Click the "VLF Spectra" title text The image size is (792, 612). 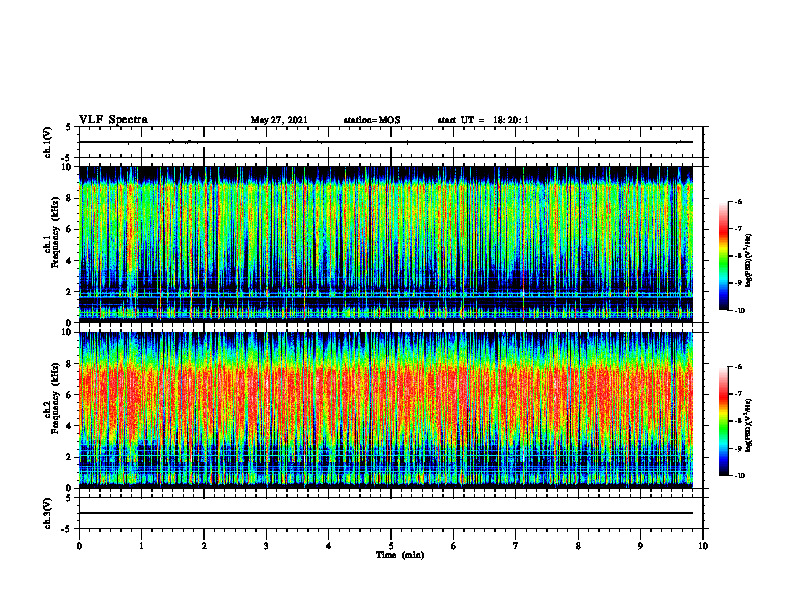tap(113, 120)
